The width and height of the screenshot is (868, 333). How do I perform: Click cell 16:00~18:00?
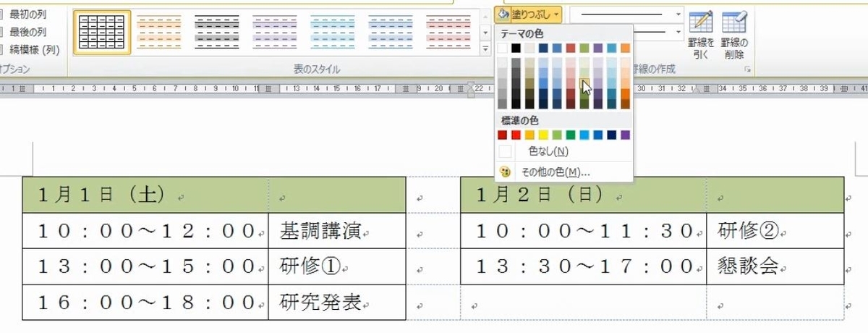click(x=145, y=302)
